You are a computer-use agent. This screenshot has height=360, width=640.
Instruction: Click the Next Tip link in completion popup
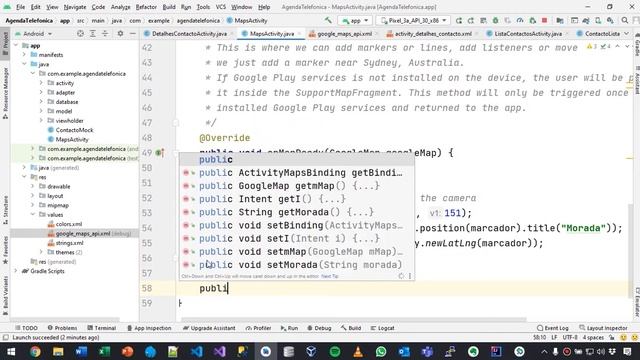click(329, 276)
